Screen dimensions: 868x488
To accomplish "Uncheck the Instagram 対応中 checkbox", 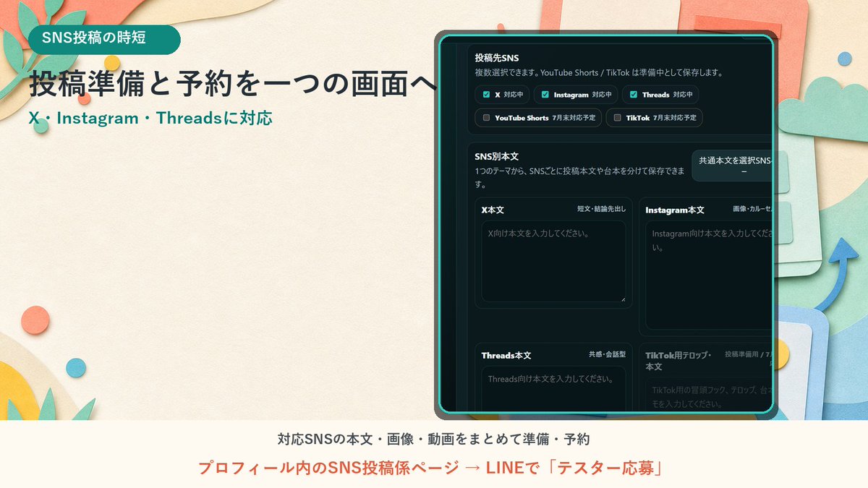I will click(x=545, y=95).
